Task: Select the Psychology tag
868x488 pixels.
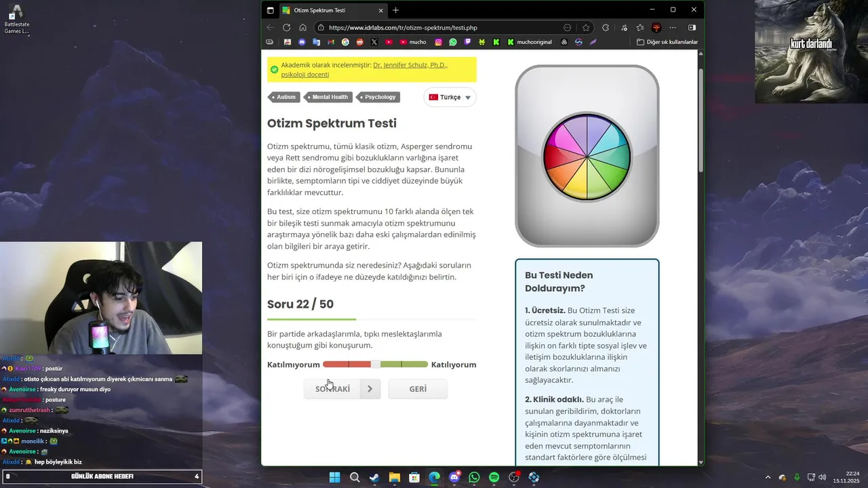Action: 378,97
